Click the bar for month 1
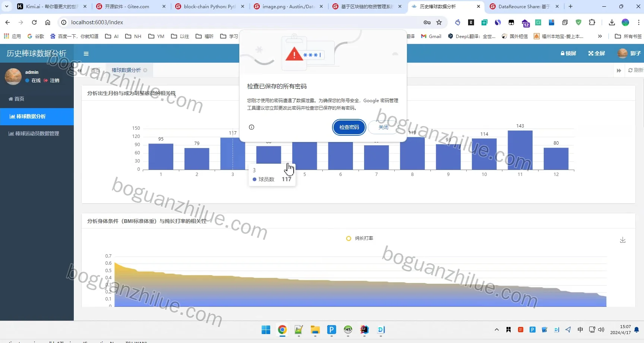Screen dimensions: 644x343 tap(161, 157)
